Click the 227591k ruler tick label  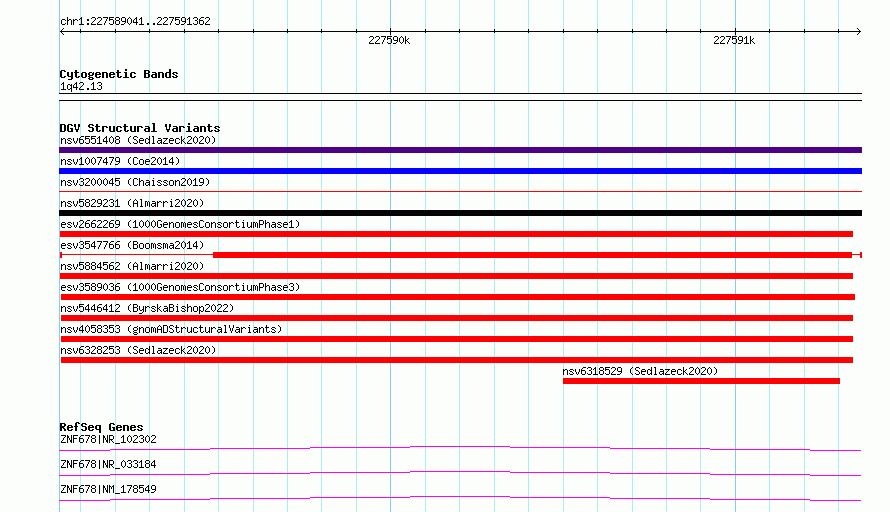click(734, 40)
